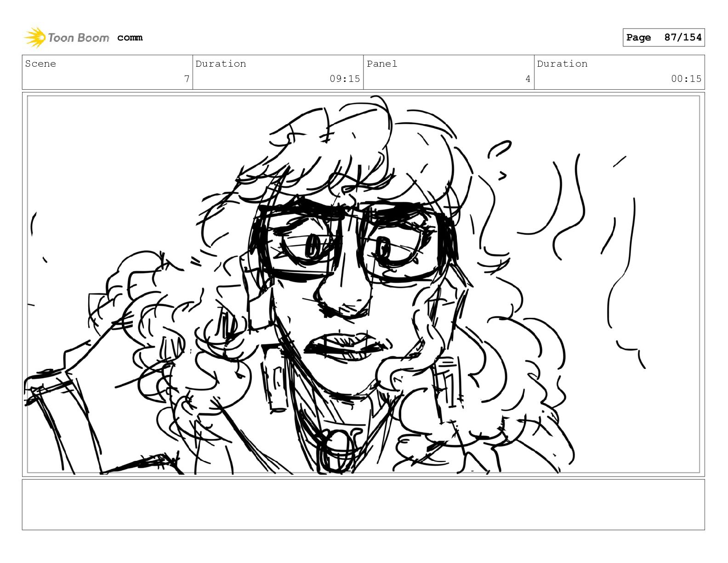Click the storyboard sketch panel image
The image size is (728, 563).
coord(363,284)
